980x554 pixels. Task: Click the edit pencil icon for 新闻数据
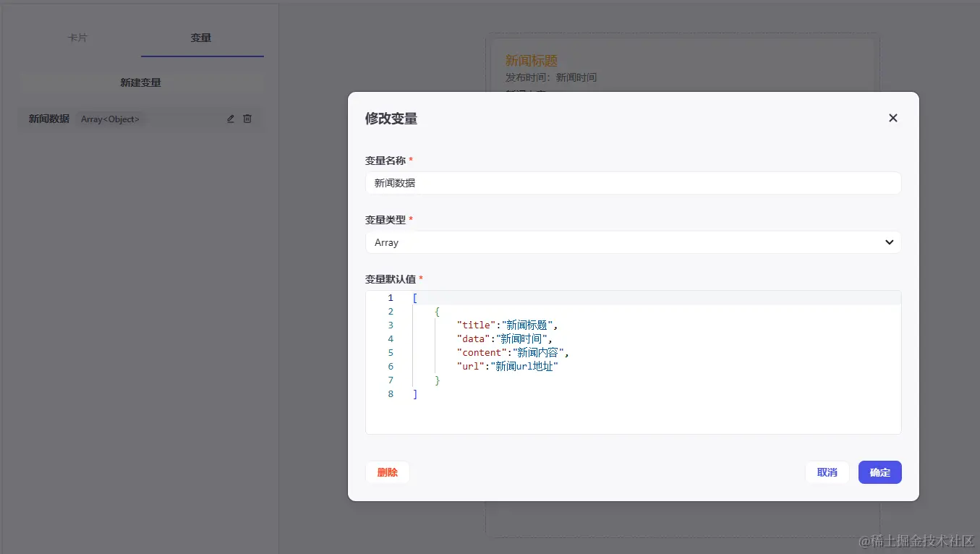point(231,119)
